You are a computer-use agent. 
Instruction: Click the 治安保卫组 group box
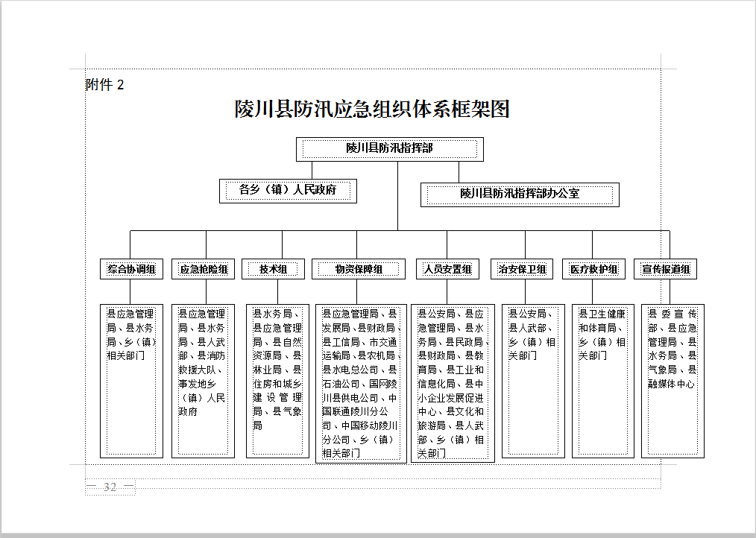(522, 269)
